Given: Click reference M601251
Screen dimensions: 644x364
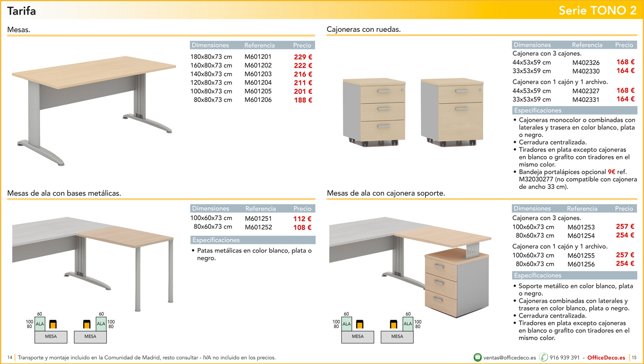Looking at the screenshot, I should click(258, 219).
